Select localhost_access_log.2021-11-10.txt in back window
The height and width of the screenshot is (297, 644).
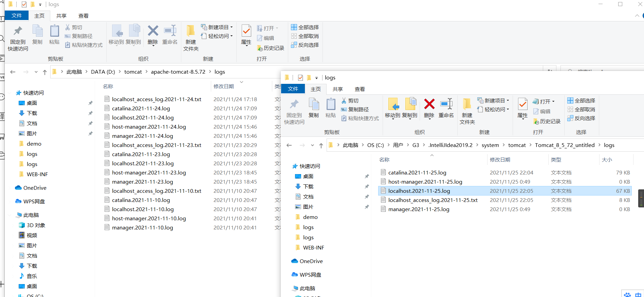tap(157, 191)
